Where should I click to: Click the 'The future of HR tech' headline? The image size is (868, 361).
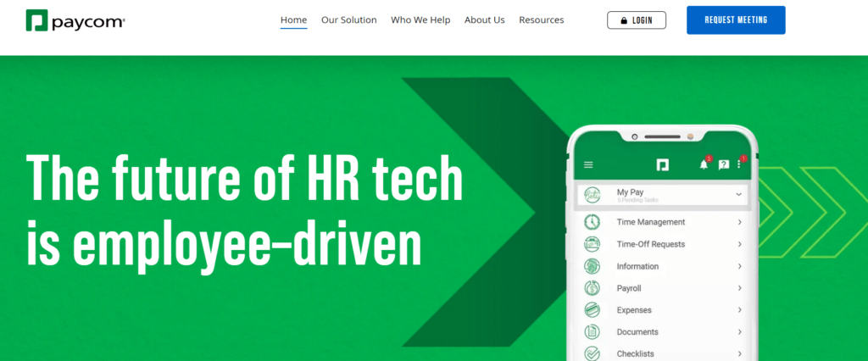tap(244, 176)
